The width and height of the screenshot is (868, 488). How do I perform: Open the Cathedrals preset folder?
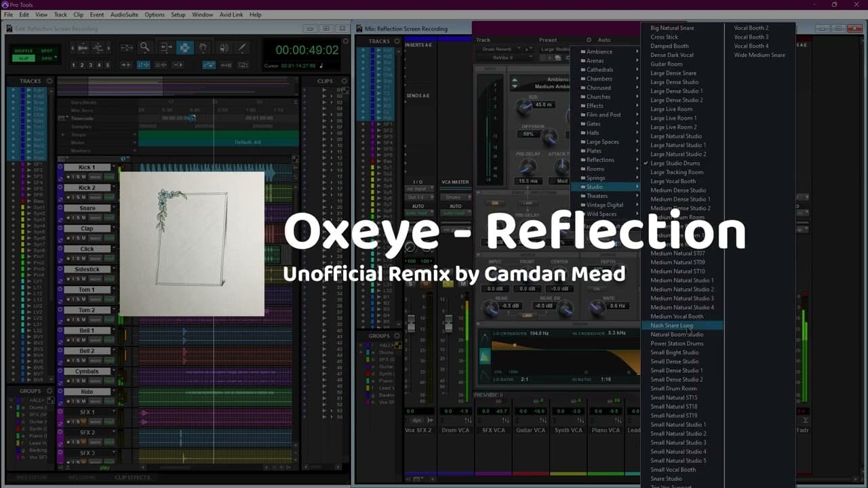pyautogui.click(x=605, y=70)
